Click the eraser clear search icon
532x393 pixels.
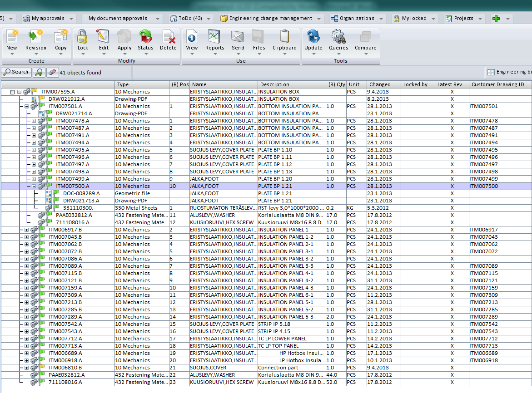[x=52, y=72]
